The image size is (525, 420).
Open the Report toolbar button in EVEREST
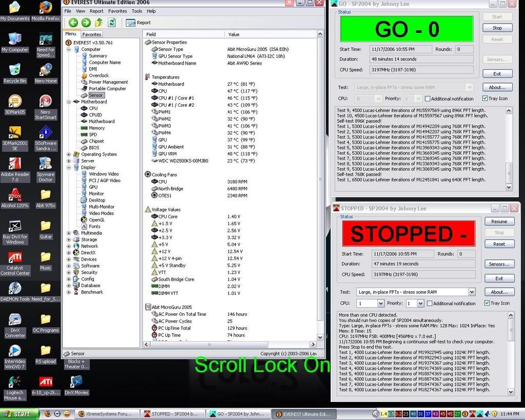click(138, 23)
